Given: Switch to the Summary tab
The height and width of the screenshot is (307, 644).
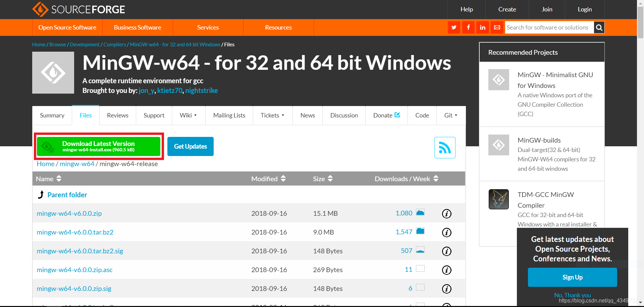Looking at the screenshot, I should tap(52, 115).
